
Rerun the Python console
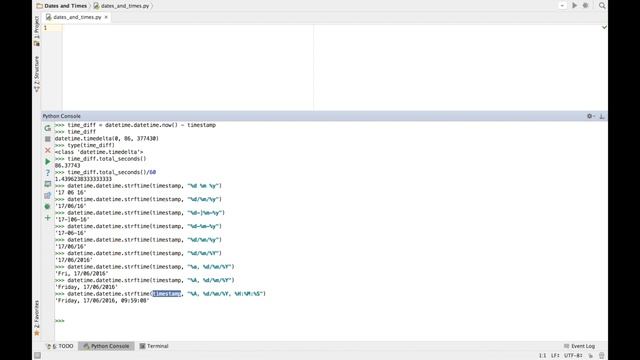pyautogui.click(x=48, y=128)
